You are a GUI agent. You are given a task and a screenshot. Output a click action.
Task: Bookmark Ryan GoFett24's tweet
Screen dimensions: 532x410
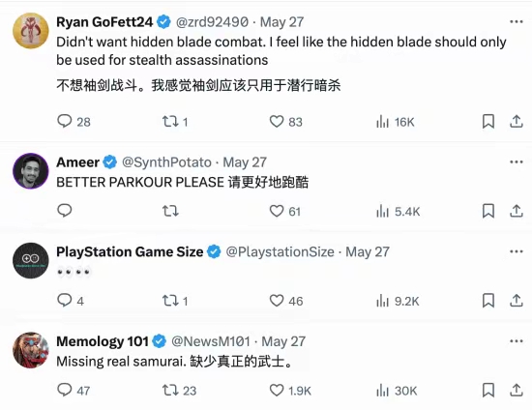point(488,122)
